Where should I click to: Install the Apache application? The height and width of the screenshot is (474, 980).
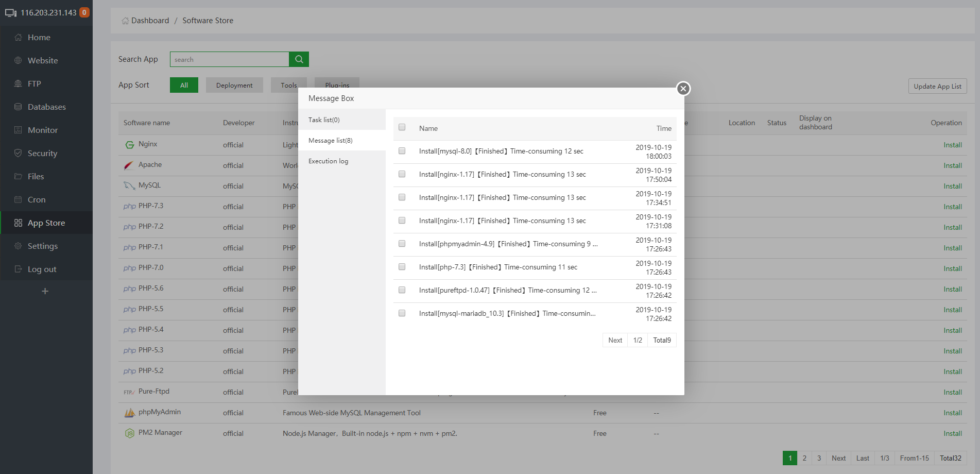click(953, 165)
